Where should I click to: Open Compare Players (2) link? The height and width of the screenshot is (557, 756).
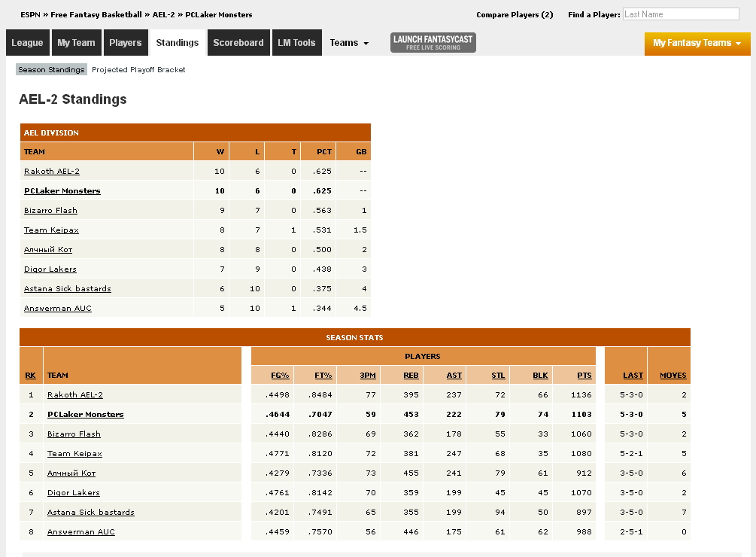click(515, 14)
